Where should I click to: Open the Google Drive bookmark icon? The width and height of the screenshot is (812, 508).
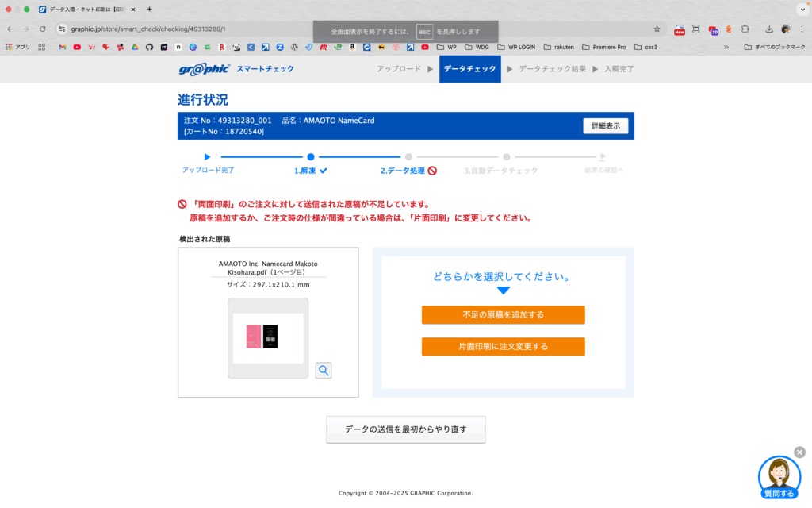point(134,47)
